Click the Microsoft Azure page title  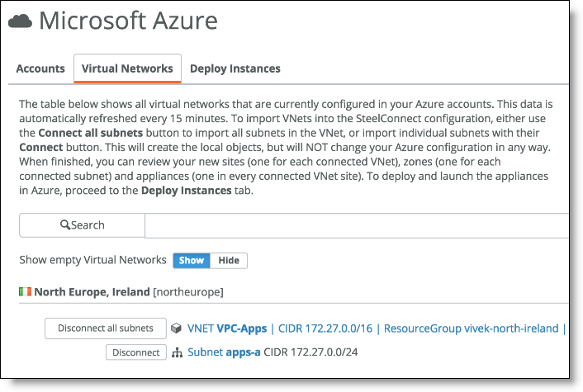point(128,21)
